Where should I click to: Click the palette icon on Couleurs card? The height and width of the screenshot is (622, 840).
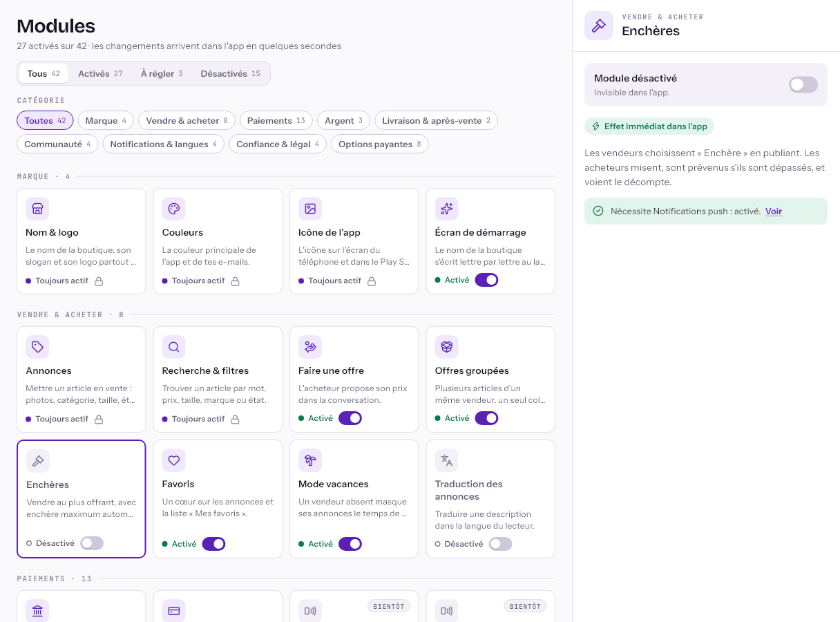click(x=174, y=209)
